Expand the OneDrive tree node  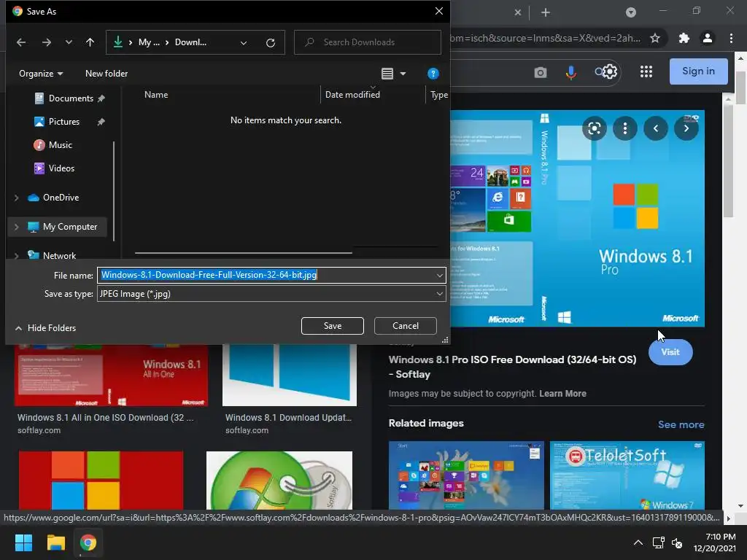point(16,198)
